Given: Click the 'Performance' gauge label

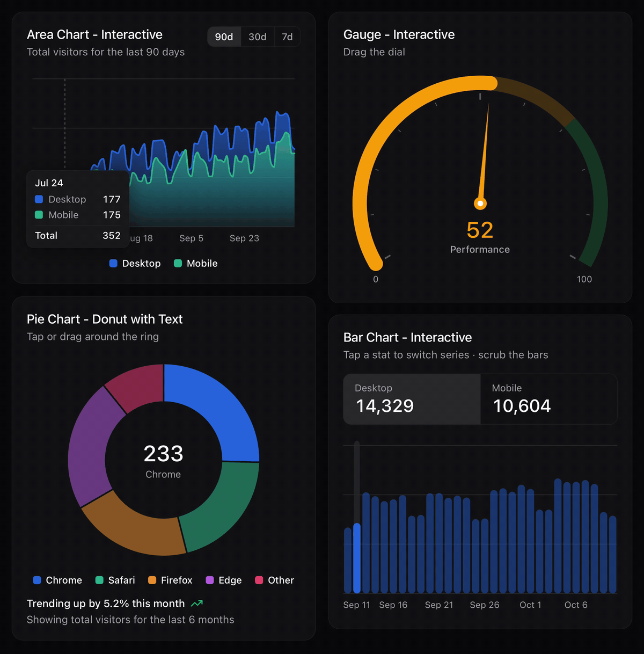Looking at the screenshot, I should pyautogui.click(x=480, y=249).
